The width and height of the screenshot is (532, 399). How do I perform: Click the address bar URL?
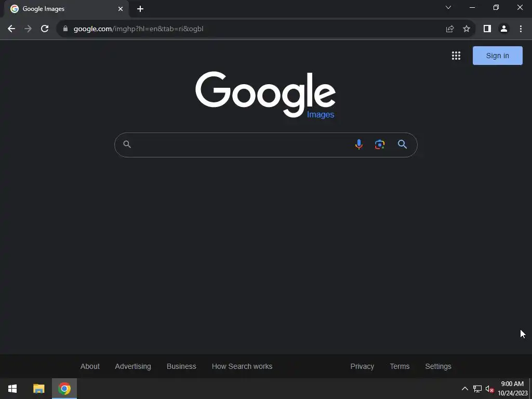coord(138,29)
